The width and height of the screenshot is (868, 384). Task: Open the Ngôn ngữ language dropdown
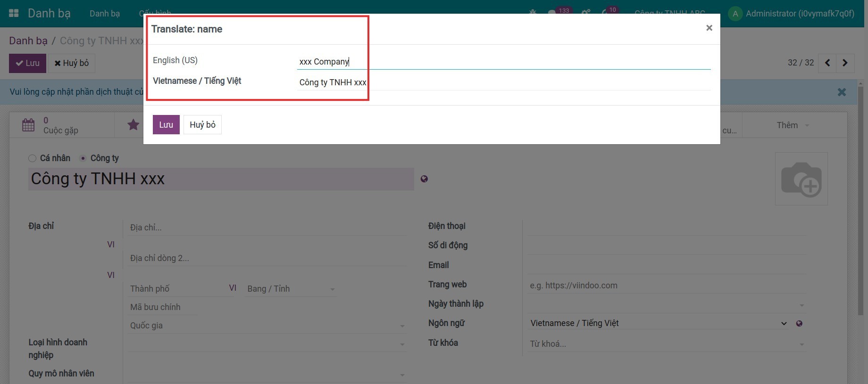pos(659,323)
